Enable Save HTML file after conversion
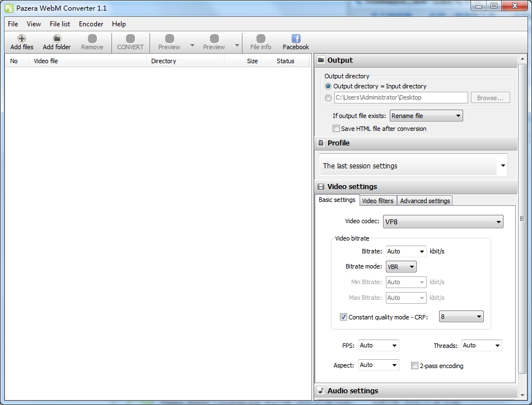 coord(336,129)
